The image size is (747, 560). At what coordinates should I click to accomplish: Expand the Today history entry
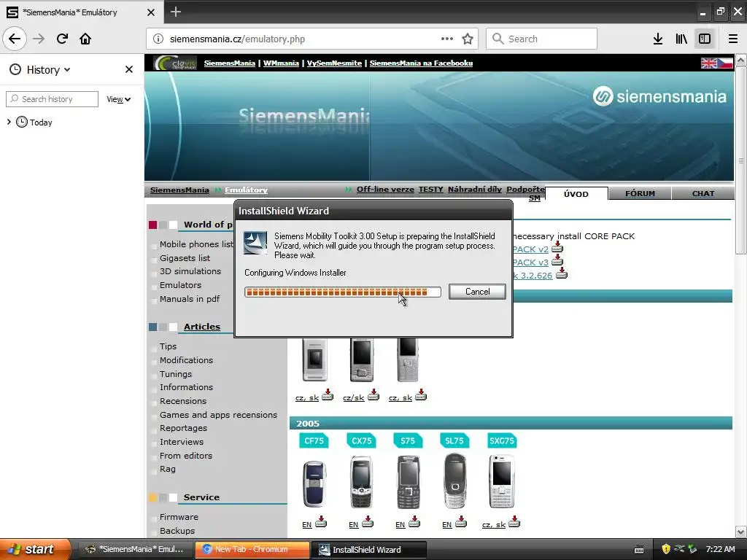(x=9, y=122)
